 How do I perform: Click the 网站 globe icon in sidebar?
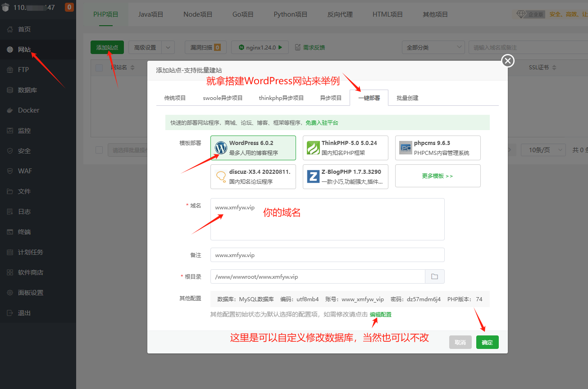pos(10,50)
